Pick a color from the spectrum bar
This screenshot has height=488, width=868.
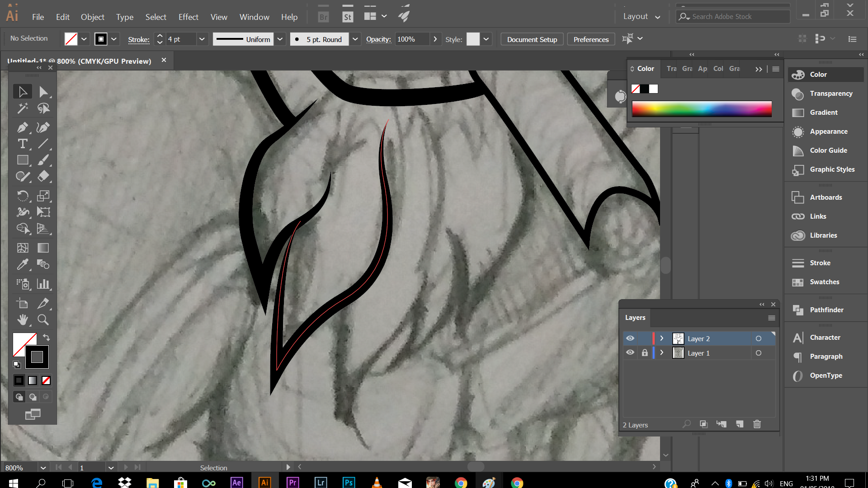tap(702, 109)
